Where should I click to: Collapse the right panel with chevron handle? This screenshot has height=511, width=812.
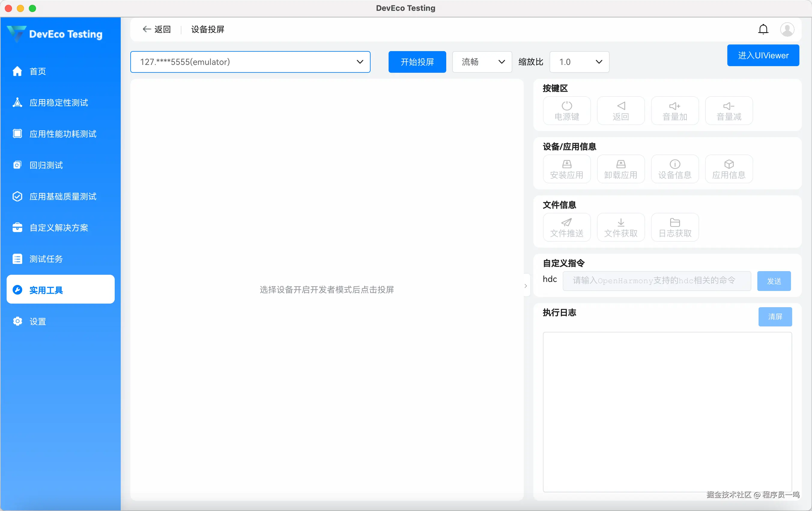526,286
